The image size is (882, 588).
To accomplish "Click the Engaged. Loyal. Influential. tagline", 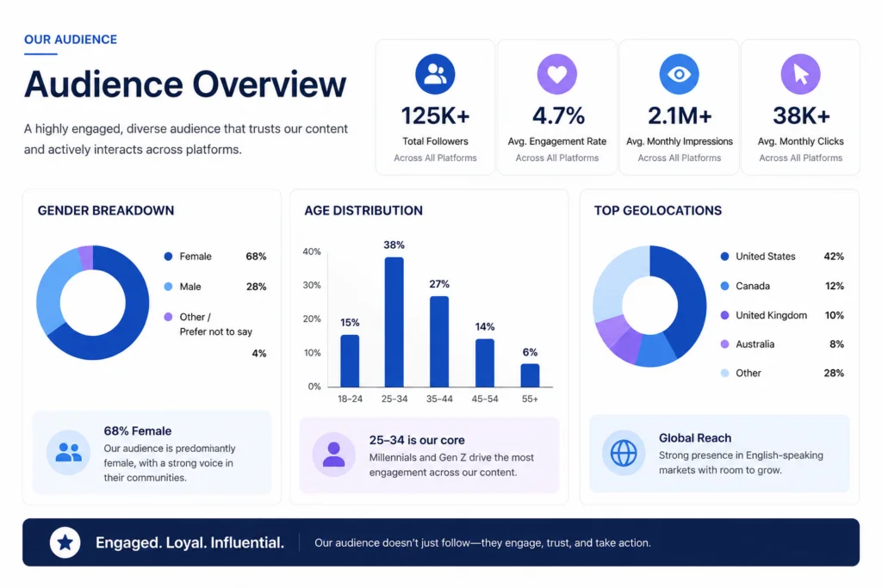I will pos(189,542).
